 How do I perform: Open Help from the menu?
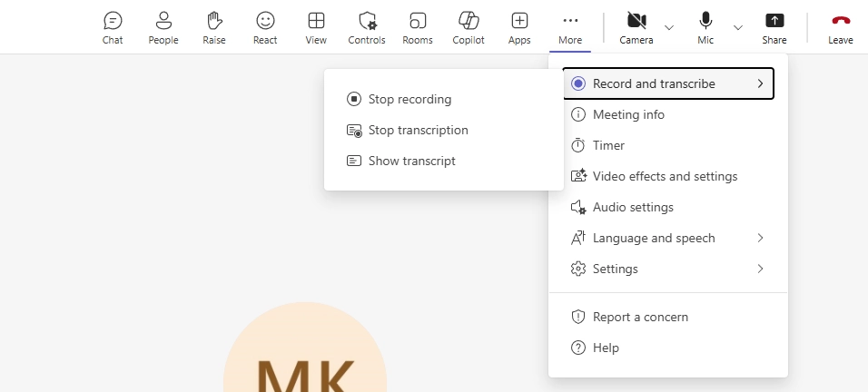pos(668,348)
